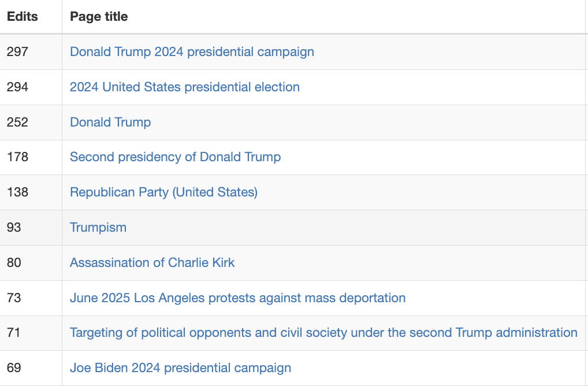Select the 297 edits count cell
This screenshot has height=386, width=588.
[17, 52]
